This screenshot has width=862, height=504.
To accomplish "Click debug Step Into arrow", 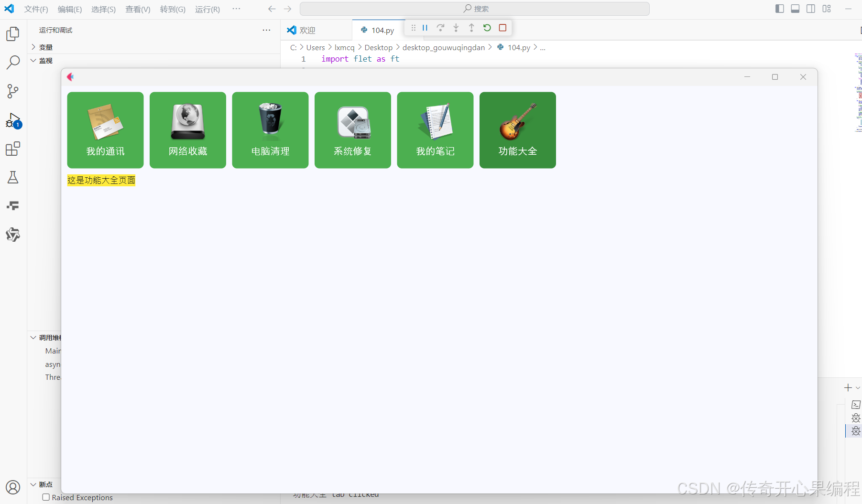I will (456, 28).
